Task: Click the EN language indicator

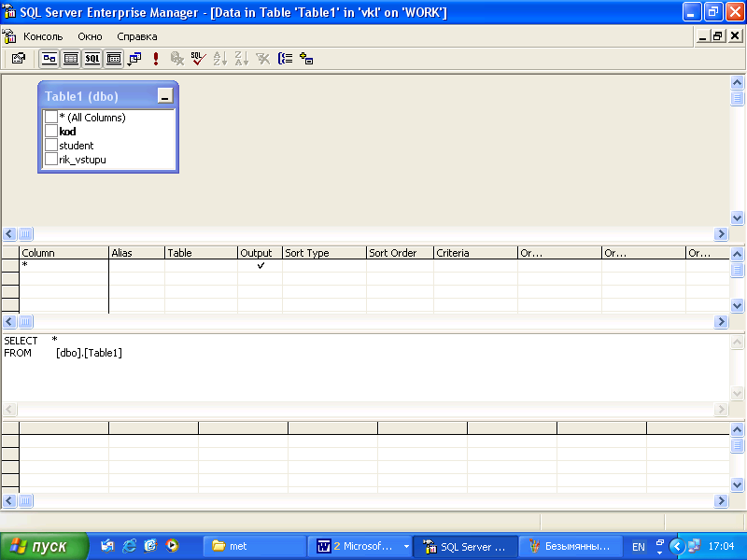Action: point(639,547)
